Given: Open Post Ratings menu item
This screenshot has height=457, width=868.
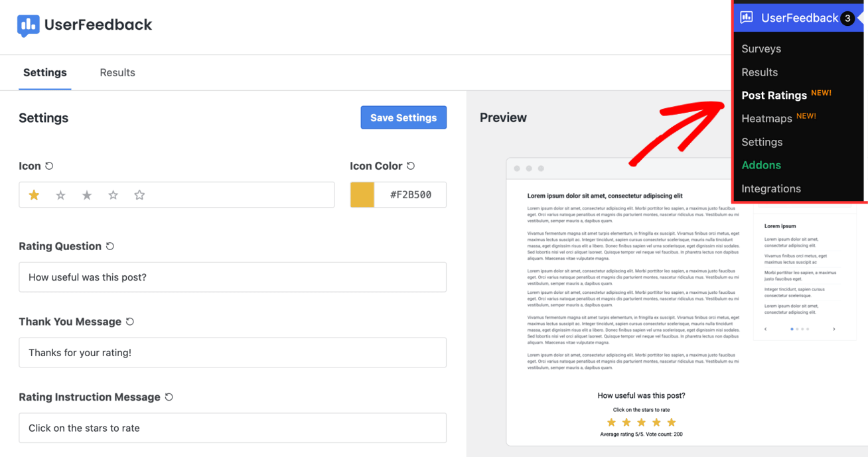Looking at the screenshot, I should pos(774,96).
